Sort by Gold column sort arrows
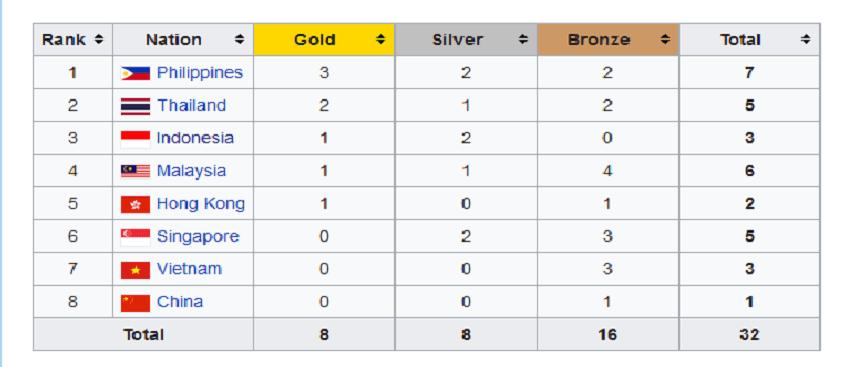The height and width of the screenshot is (367, 850). click(381, 39)
